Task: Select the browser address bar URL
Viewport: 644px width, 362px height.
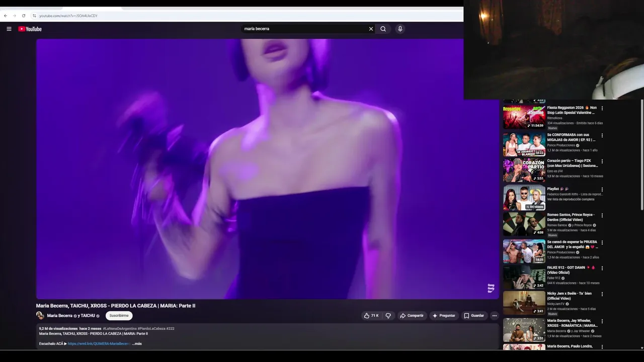Action: [68, 16]
